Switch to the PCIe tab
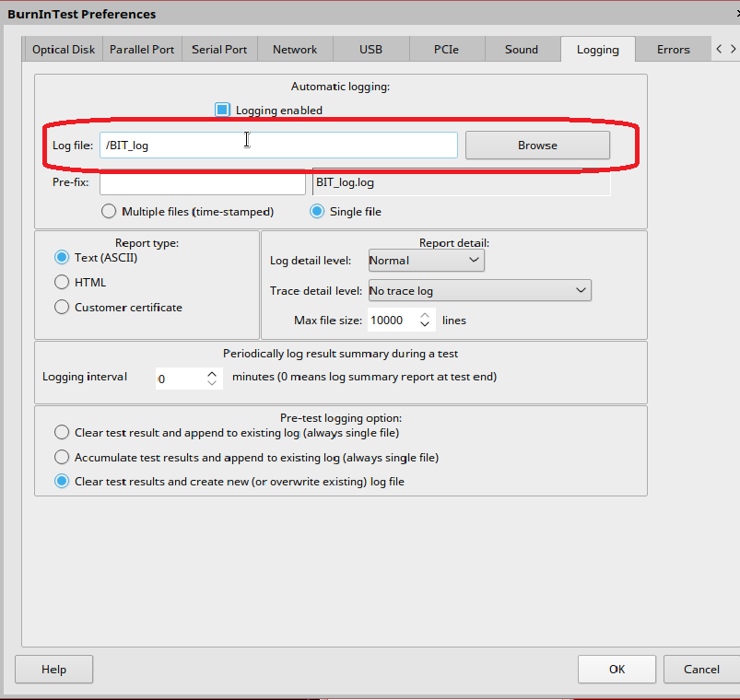This screenshot has width=740, height=700. (x=446, y=50)
